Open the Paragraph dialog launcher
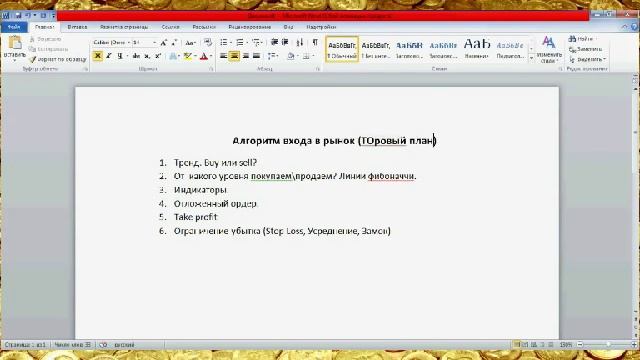 (318, 69)
